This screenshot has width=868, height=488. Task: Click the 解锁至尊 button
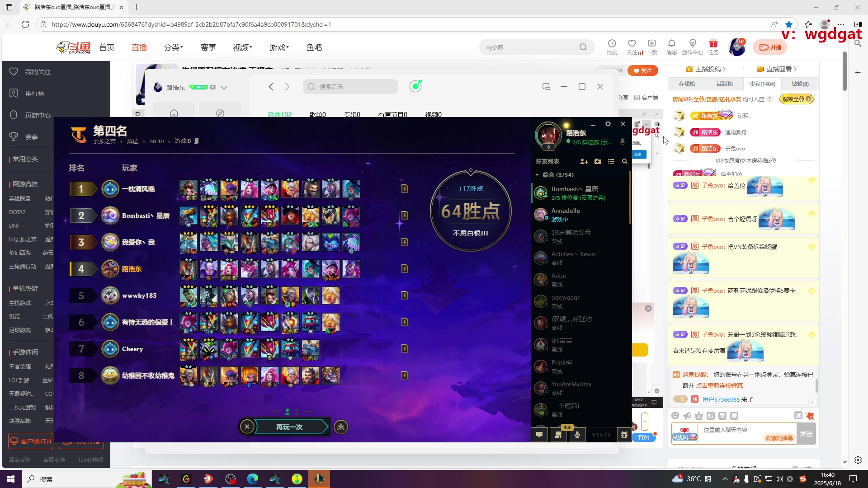[x=797, y=99]
